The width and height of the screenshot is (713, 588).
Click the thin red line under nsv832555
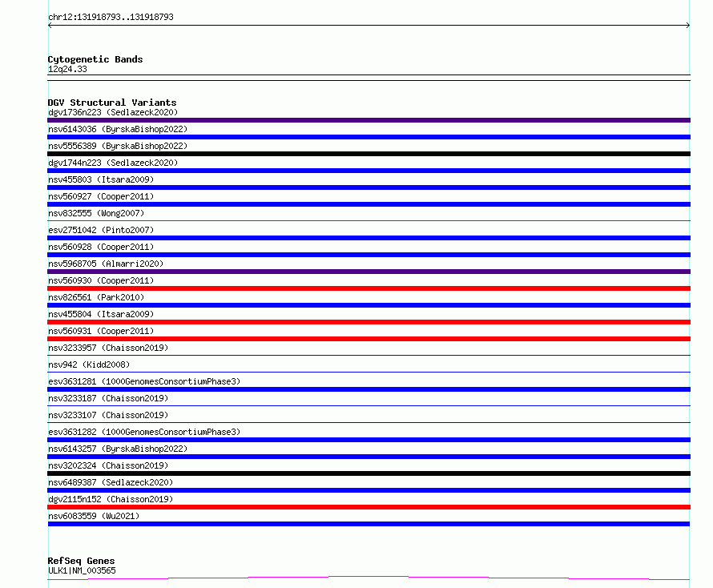369,220
